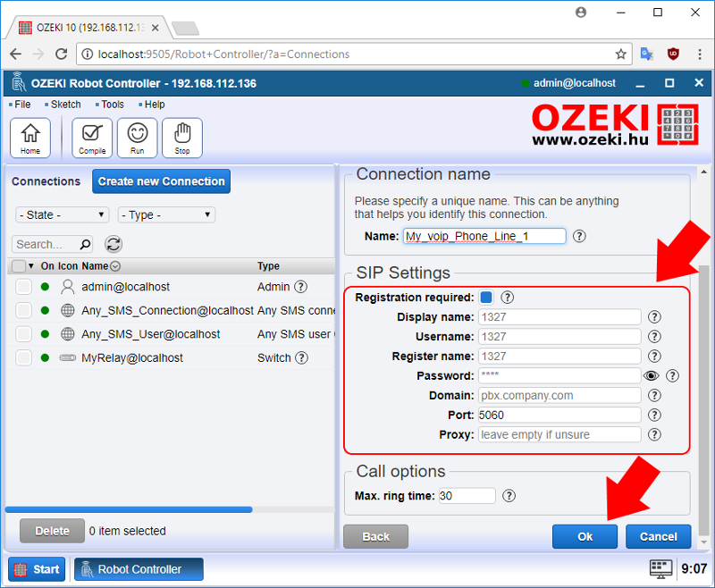
Task: Check the MyRelay@localhost row checkbox
Action: coord(23,357)
